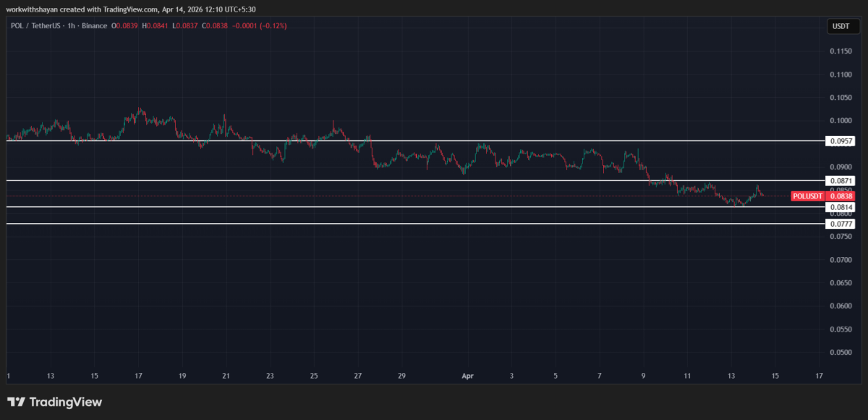Click the TradingView logo at bottom left
This screenshot has width=868, height=420.
[54, 401]
